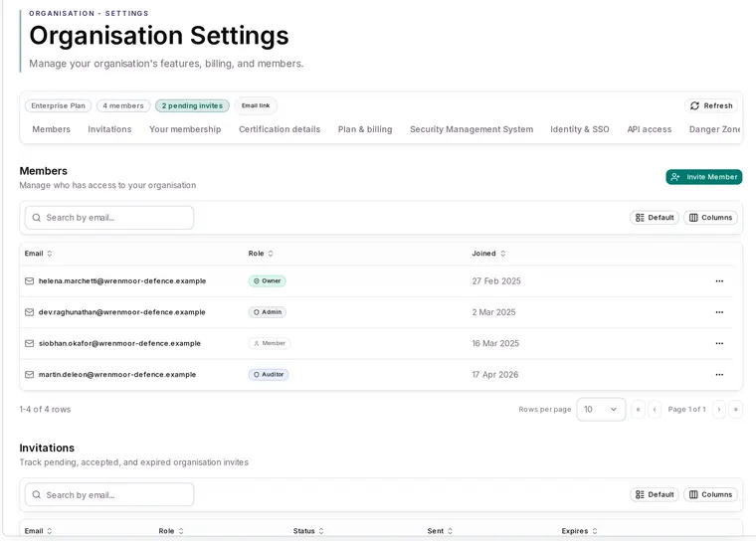Open the Your membership tab
756x541 pixels.
click(185, 129)
